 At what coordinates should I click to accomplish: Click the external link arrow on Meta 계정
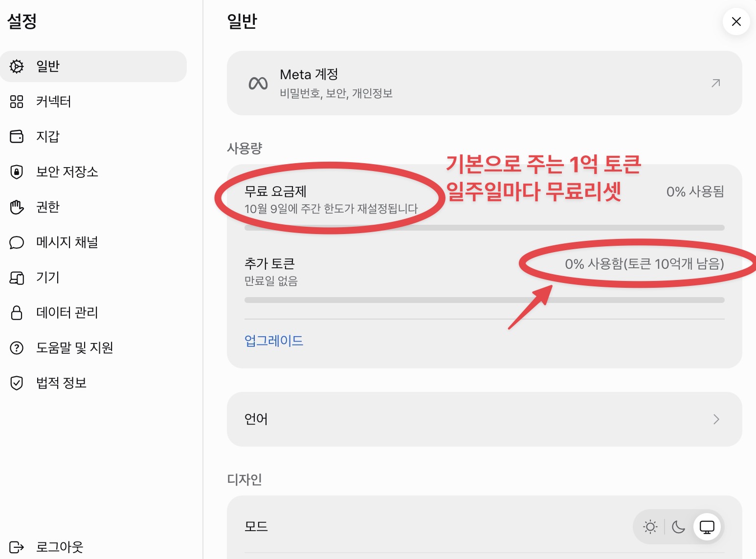tap(716, 83)
